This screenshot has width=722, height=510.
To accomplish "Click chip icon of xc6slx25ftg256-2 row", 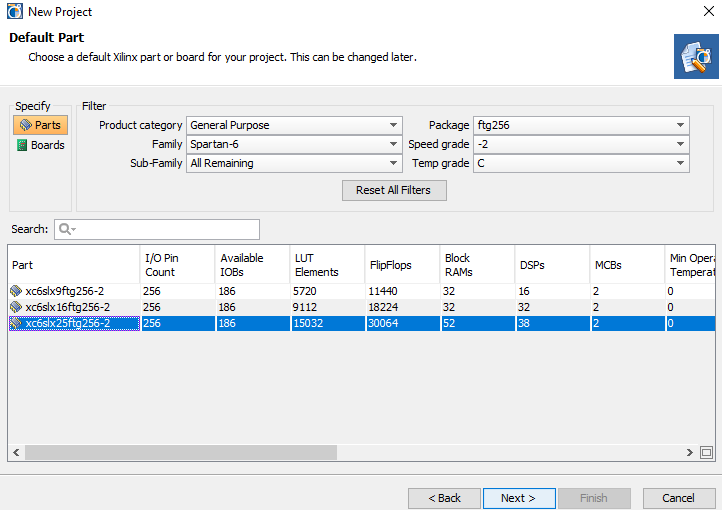I will [x=16, y=323].
